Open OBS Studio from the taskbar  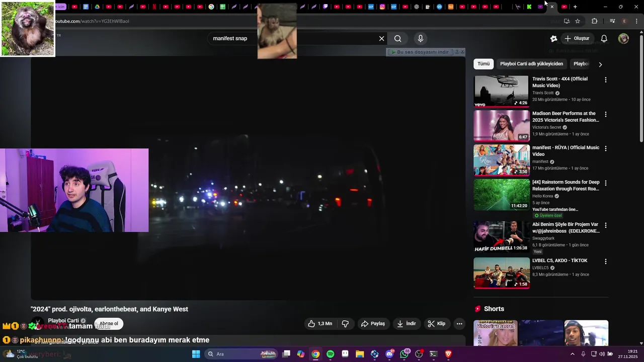(419, 354)
